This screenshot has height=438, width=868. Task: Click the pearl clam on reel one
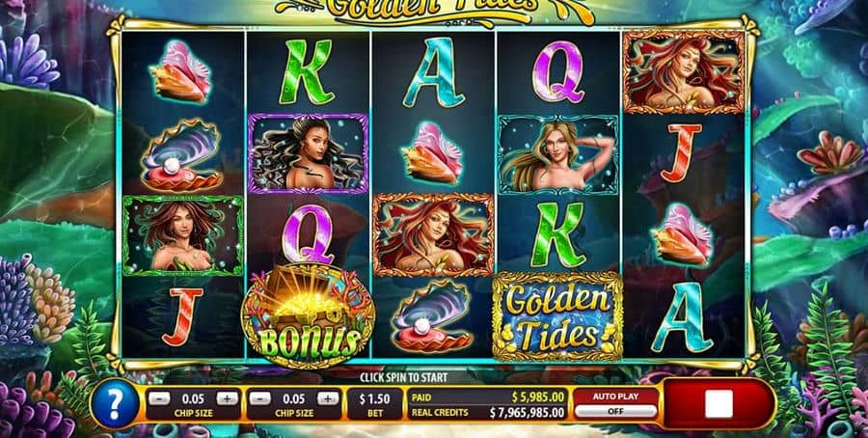(181, 154)
